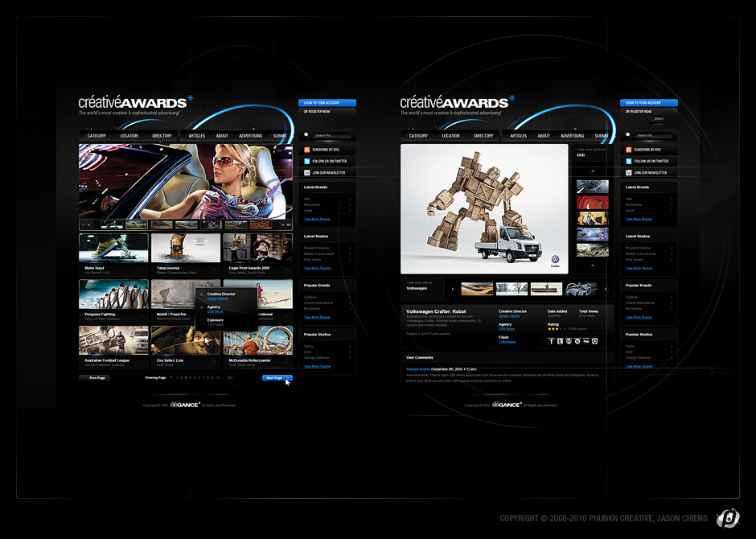Open the Articles menu on right page
Screen dimensions: 756x539
click(519, 136)
